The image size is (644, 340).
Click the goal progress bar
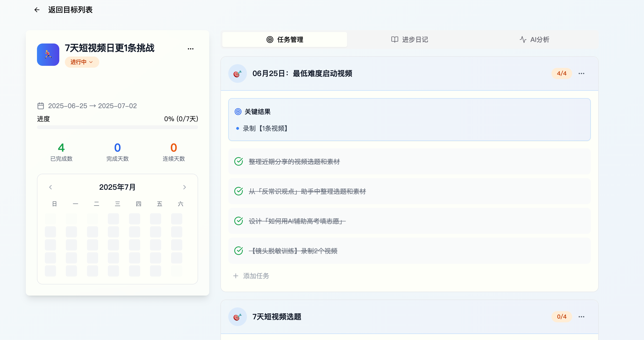point(117,127)
